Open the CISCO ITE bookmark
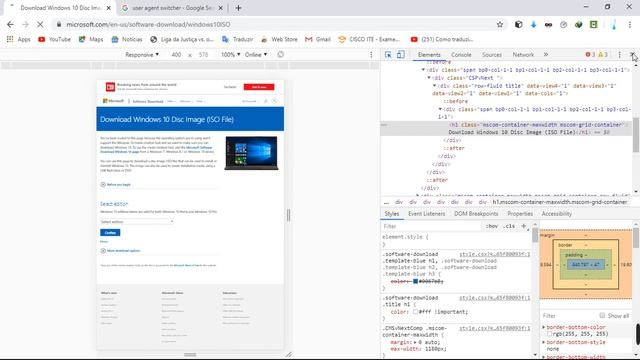This screenshot has height=360, width=640. 369,39
